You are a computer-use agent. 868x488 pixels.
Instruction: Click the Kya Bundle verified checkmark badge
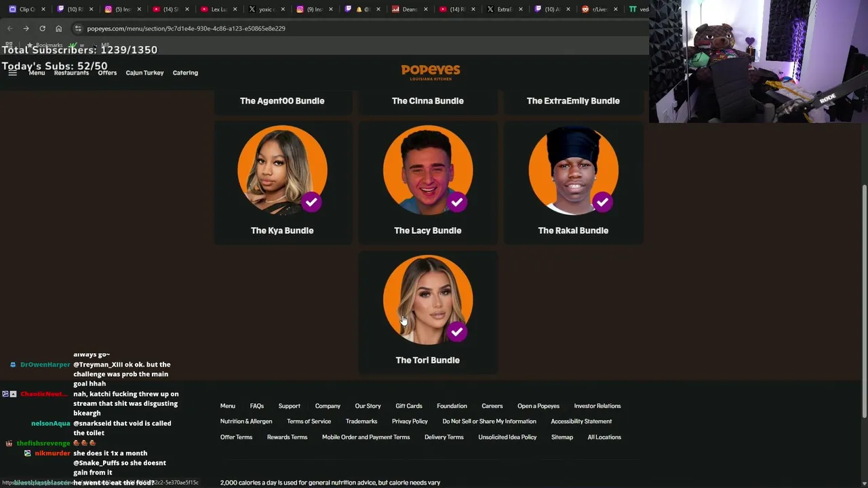[311, 202]
